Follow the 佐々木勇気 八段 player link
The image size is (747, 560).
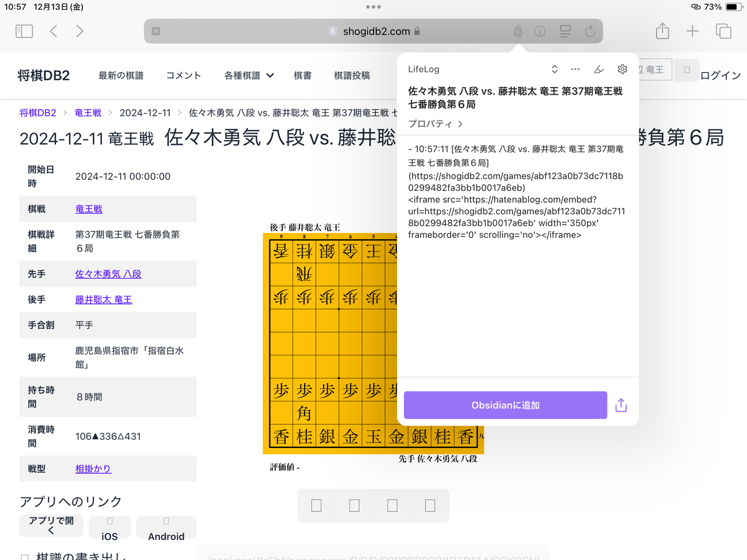(x=108, y=275)
